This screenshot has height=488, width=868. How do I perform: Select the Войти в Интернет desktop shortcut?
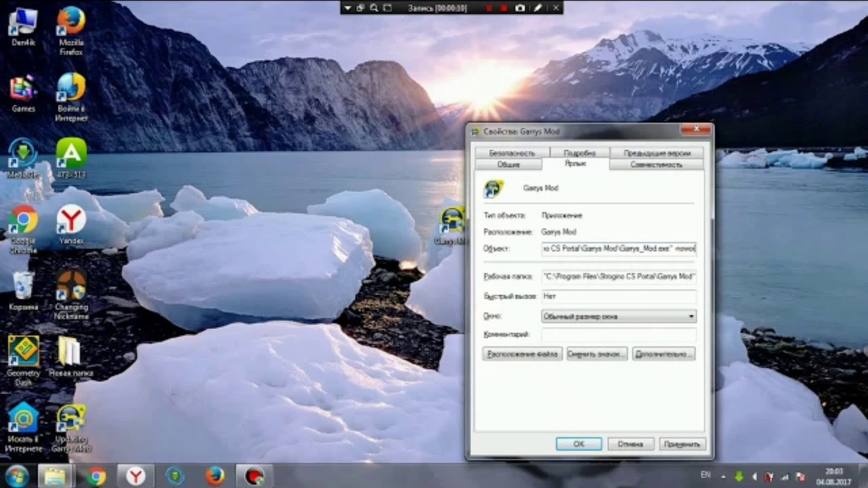pyautogui.click(x=71, y=96)
